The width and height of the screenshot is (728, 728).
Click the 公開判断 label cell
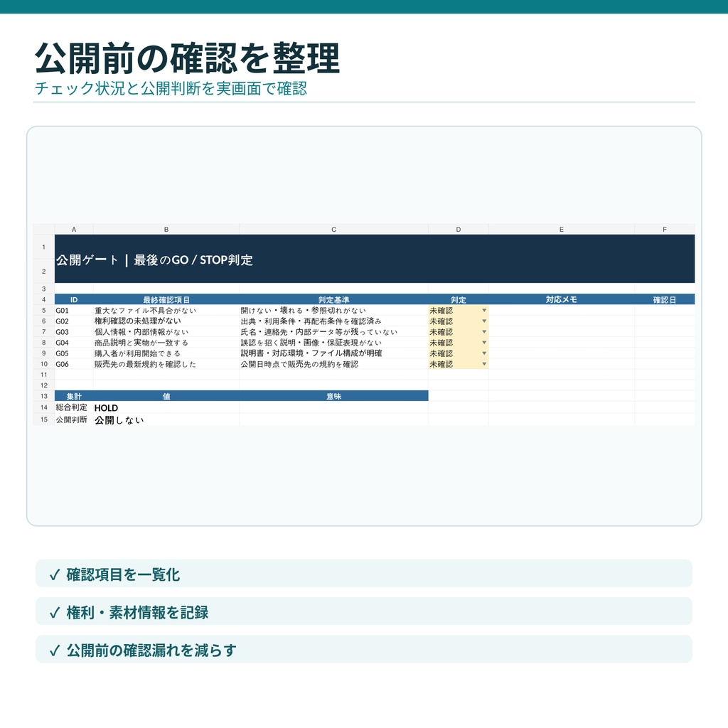click(x=74, y=419)
